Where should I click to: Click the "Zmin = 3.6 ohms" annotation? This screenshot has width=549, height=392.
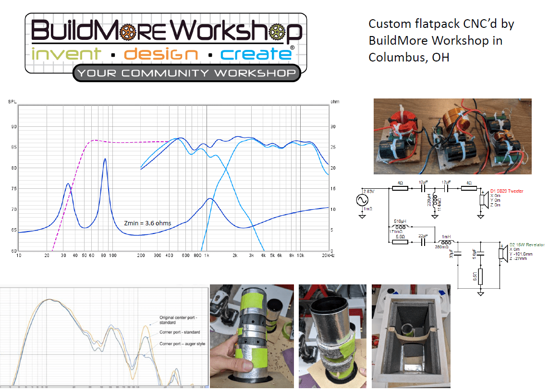(148, 223)
